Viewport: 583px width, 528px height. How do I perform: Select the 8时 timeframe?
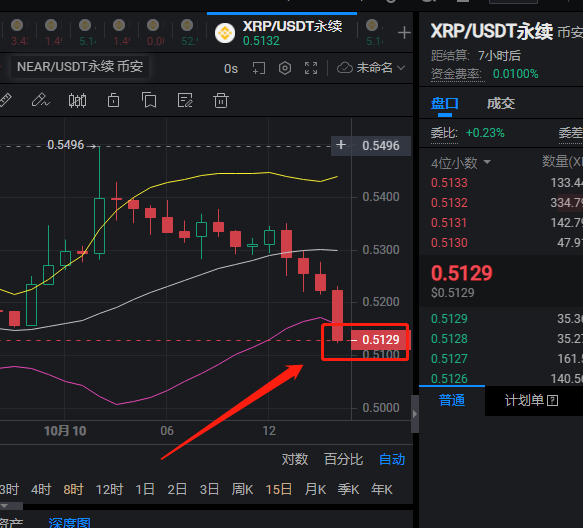(73, 490)
